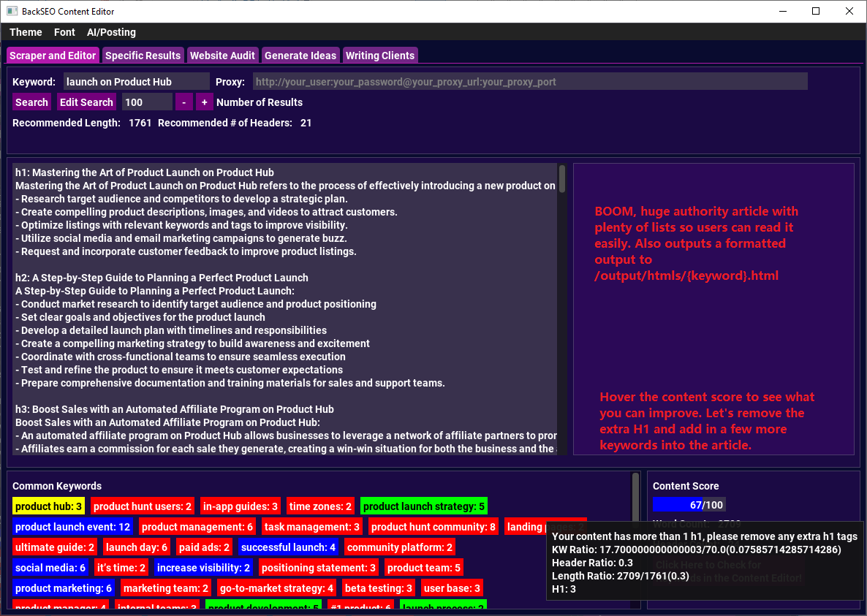Select the 'it's time: 2' tag
Image resolution: width=867 pixels, height=616 pixels.
[x=121, y=568]
